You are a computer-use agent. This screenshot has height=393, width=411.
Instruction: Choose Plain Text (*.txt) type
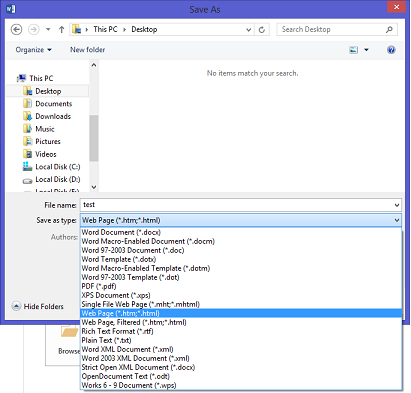(x=241, y=340)
